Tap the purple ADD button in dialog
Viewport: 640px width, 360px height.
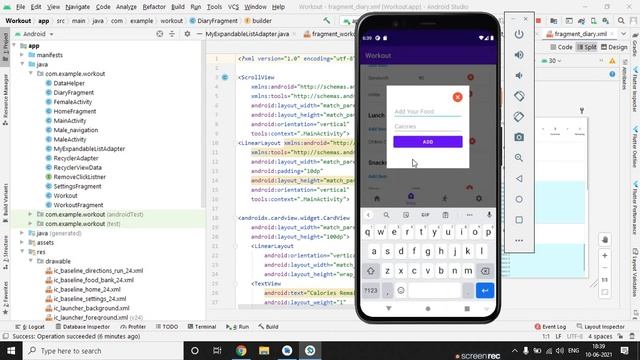pos(428,142)
